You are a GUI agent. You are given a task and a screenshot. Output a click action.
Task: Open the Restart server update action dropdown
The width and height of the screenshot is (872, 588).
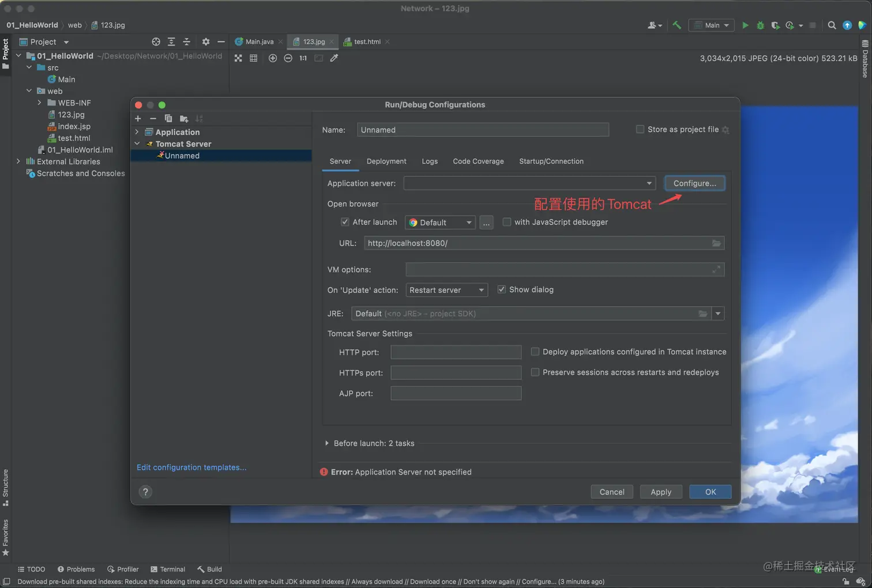(x=447, y=290)
